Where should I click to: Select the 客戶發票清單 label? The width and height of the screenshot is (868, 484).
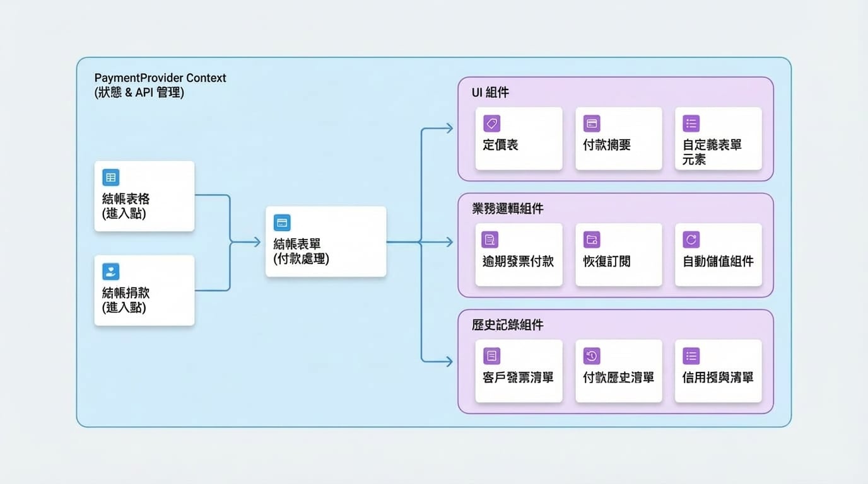(518, 377)
